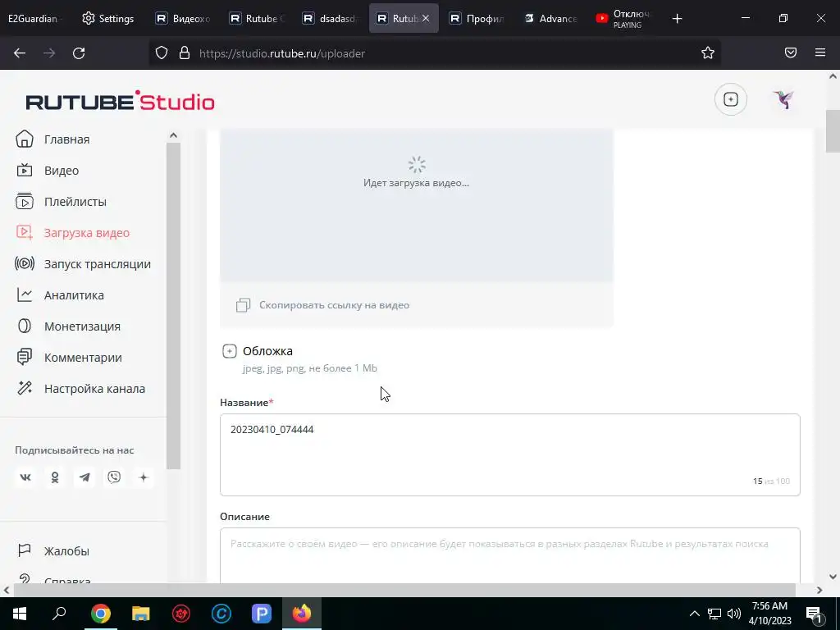Launch Chrome from the taskbar
The image size is (840, 630).
click(x=100, y=614)
